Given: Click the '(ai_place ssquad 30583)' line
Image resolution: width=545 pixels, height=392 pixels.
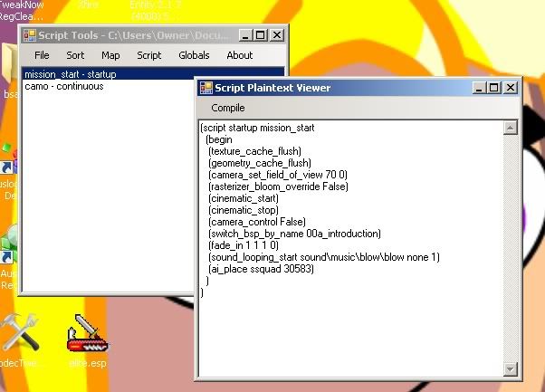Looking at the screenshot, I should 261,269.
